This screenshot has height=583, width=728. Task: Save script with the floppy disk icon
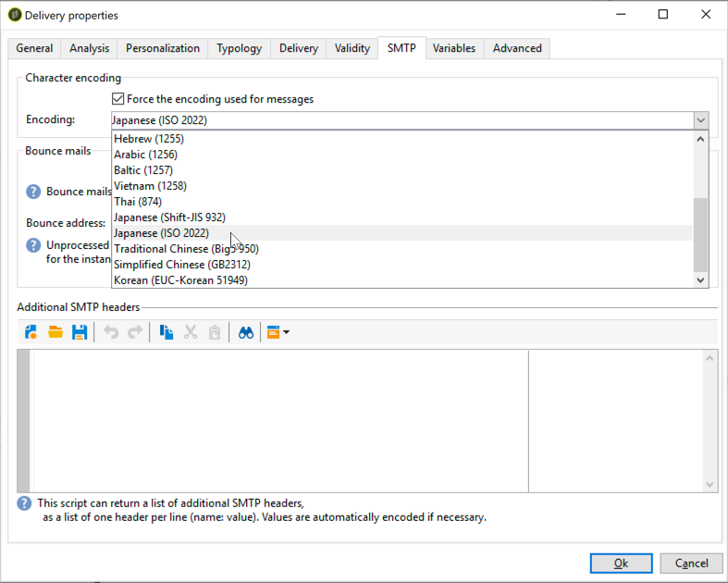(80, 332)
